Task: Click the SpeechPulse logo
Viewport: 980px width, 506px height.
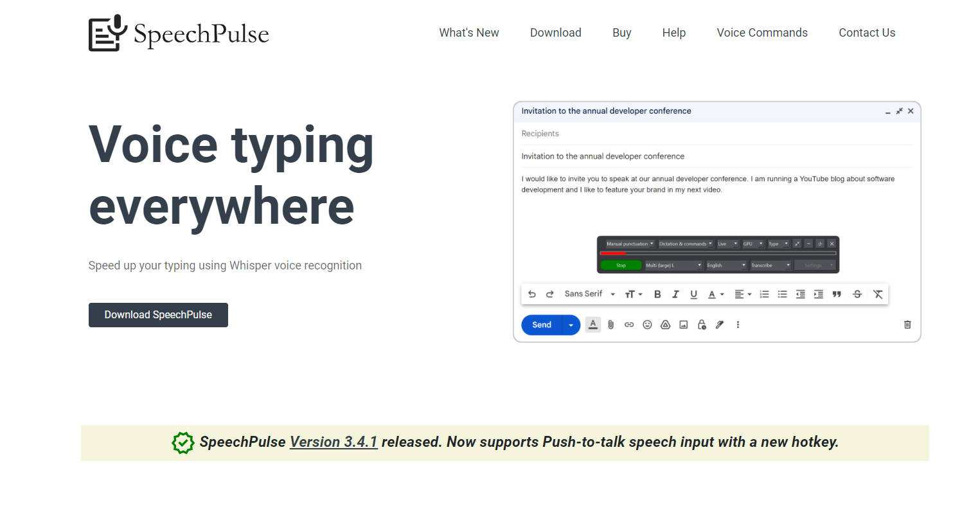Action: 179,33
